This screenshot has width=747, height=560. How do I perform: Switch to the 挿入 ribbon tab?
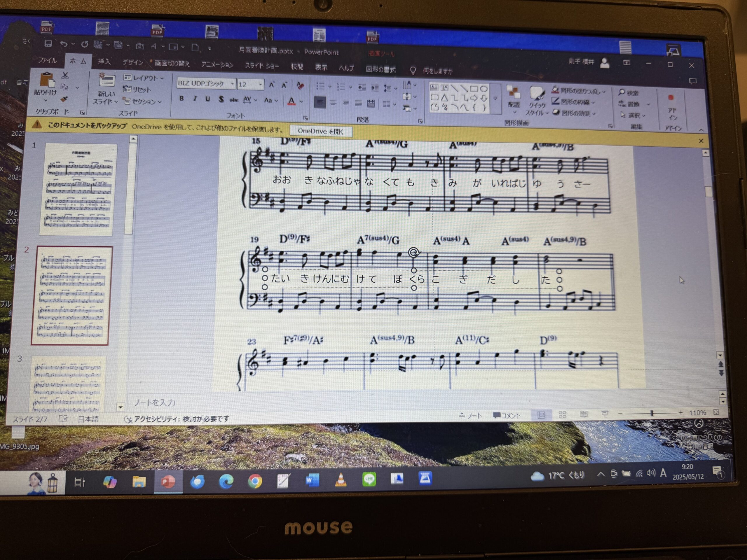coord(104,62)
